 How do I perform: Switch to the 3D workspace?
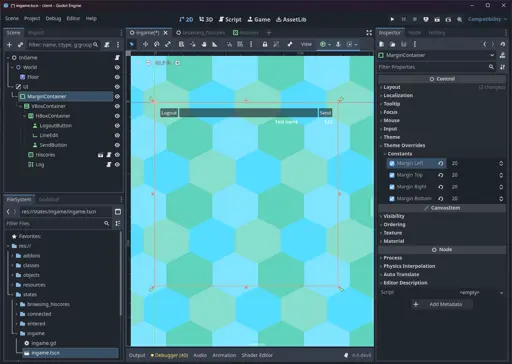coord(206,19)
